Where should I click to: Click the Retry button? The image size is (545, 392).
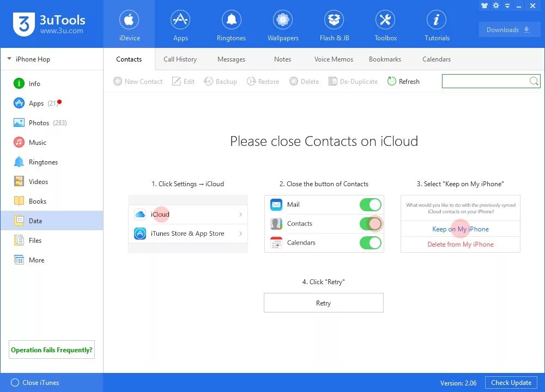[324, 303]
